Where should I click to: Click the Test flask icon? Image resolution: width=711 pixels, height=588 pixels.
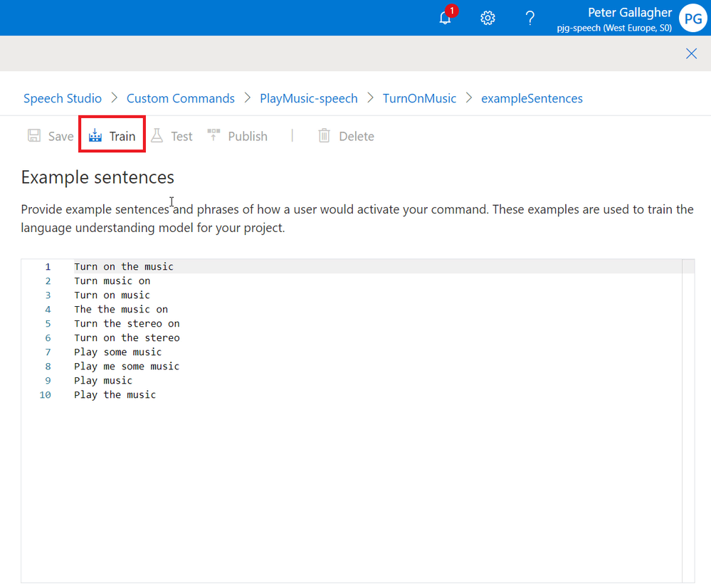tap(157, 136)
